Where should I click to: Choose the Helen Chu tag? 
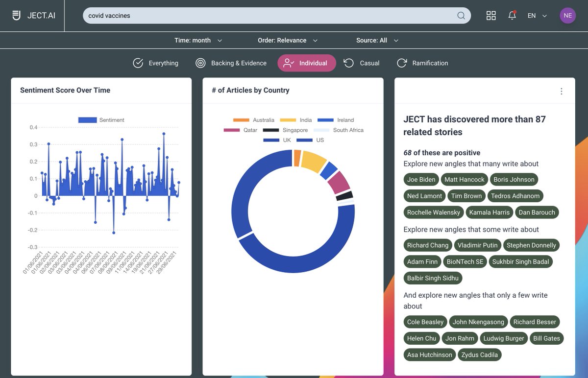point(421,338)
